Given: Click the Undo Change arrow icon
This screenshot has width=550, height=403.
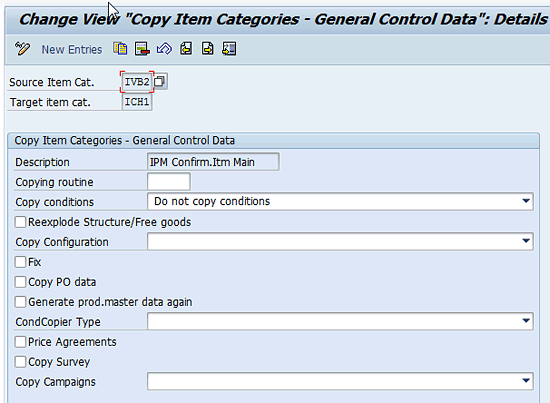Looking at the screenshot, I should pyautogui.click(x=164, y=49).
